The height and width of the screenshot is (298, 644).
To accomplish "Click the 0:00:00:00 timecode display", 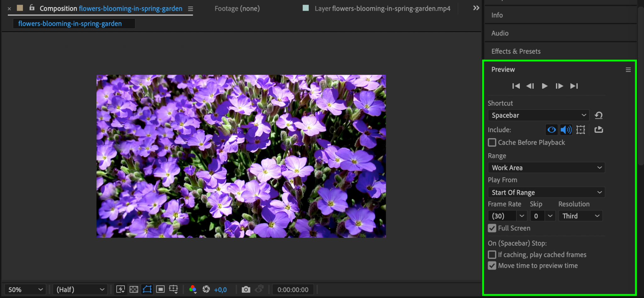I will click(293, 290).
